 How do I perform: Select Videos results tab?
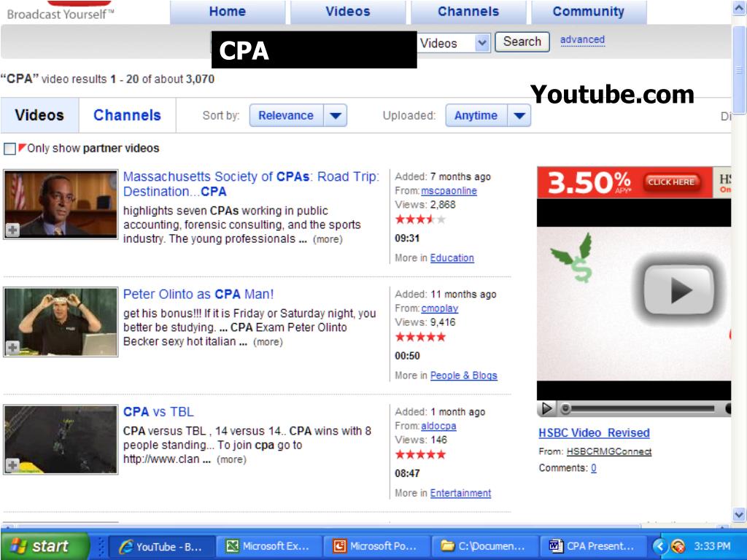[39, 115]
